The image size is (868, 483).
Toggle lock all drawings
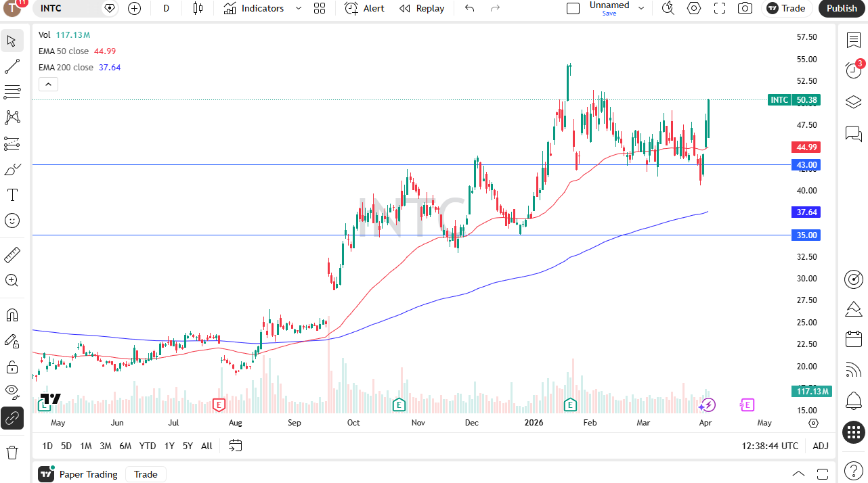tap(12, 367)
